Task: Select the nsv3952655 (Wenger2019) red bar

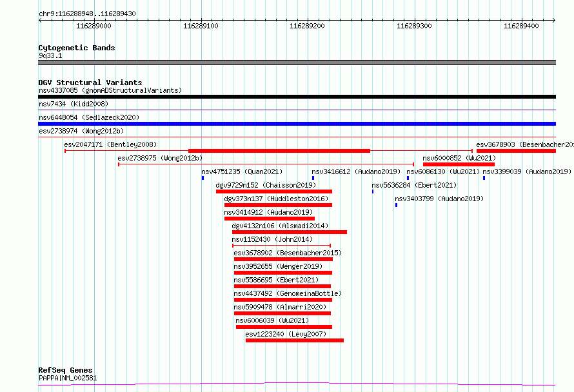Action: click(283, 273)
